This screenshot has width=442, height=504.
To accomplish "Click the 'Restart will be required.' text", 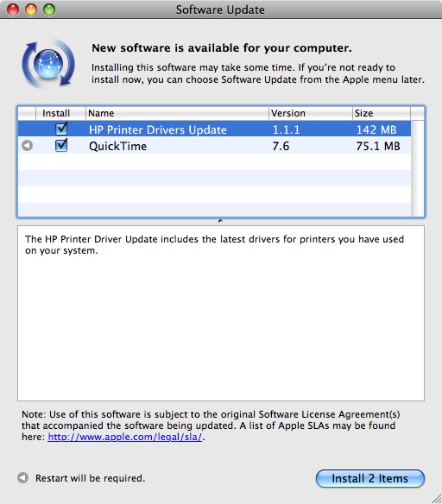I will pos(91,478).
